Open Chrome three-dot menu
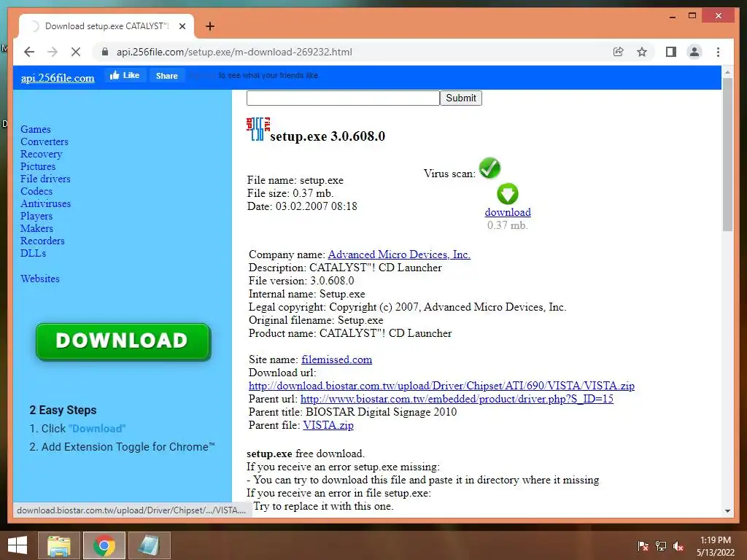The height and width of the screenshot is (560, 747). coord(718,52)
